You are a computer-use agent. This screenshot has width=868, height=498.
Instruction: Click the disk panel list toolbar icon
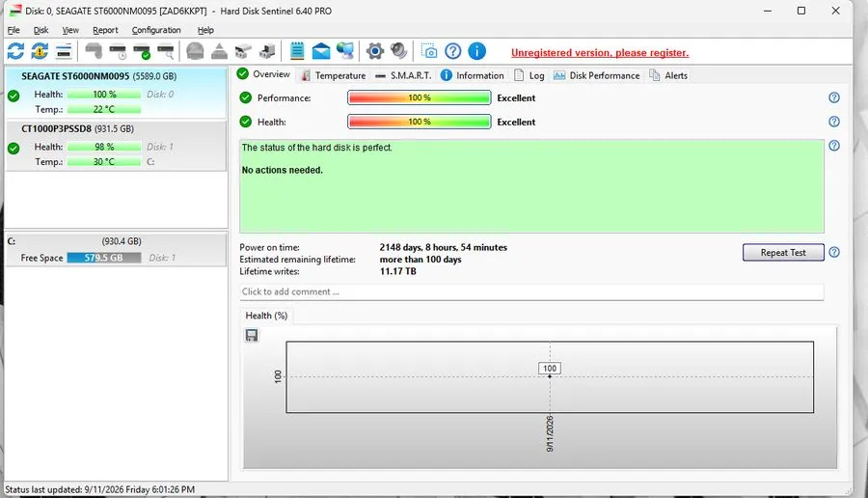pyautogui.click(x=64, y=51)
